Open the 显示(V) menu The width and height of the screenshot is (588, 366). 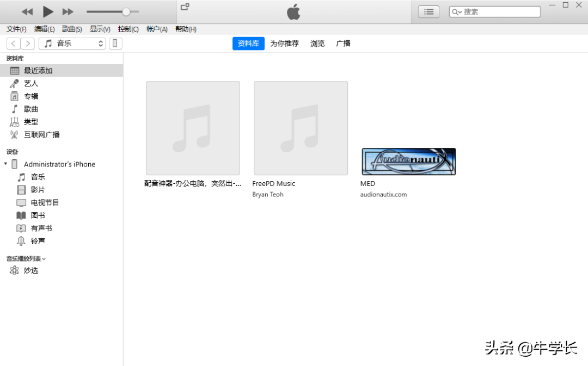pos(100,29)
